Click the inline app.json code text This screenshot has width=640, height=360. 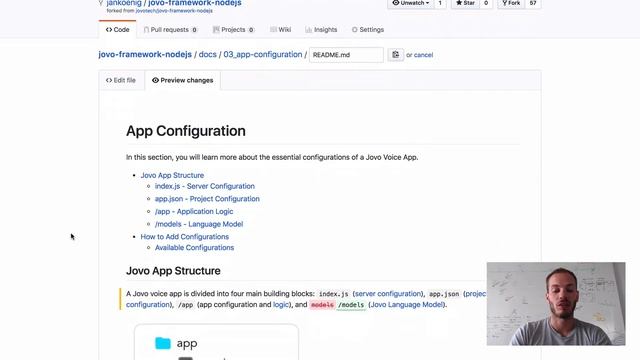pyautogui.click(x=444, y=294)
